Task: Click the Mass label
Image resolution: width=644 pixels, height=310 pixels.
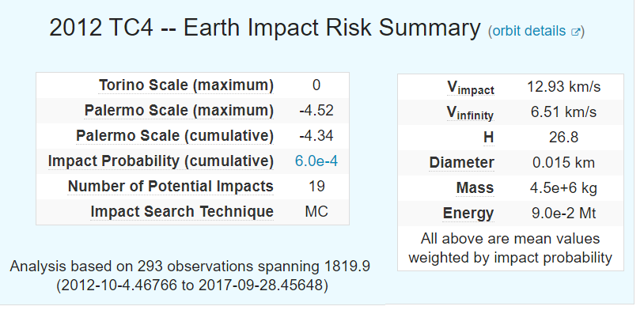Action: pyautogui.click(x=475, y=188)
